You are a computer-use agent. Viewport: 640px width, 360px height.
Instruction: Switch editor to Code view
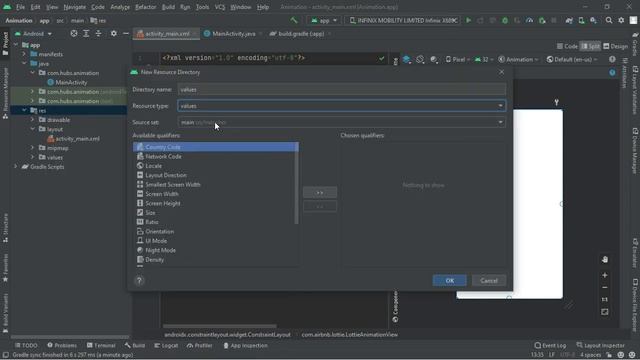567,47
